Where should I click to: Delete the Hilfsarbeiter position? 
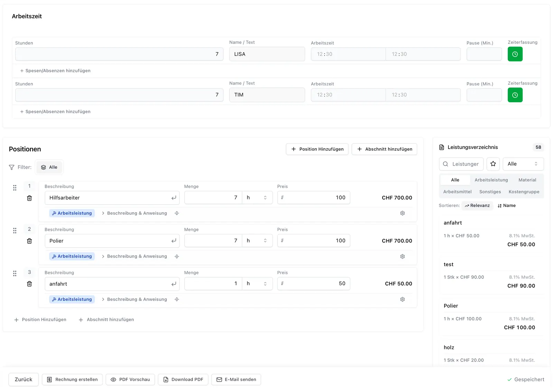click(x=29, y=198)
